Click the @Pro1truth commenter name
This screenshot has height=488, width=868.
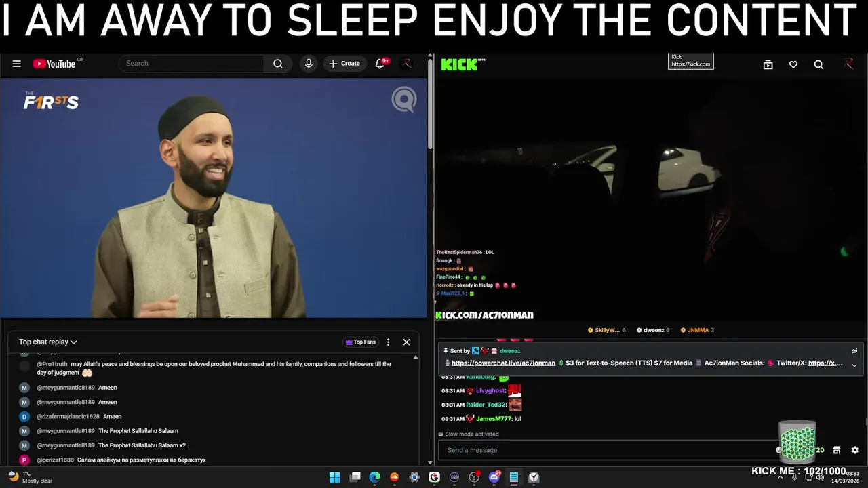coord(52,364)
